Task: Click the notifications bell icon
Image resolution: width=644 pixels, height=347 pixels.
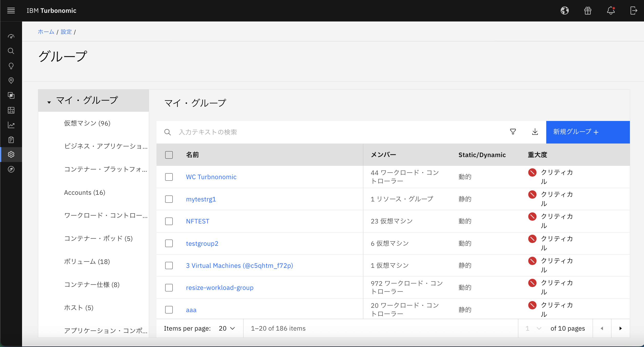Action: click(x=611, y=11)
